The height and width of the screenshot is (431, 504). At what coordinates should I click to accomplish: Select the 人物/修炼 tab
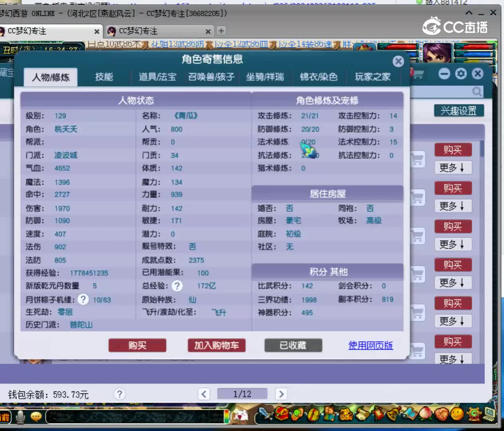51,77
